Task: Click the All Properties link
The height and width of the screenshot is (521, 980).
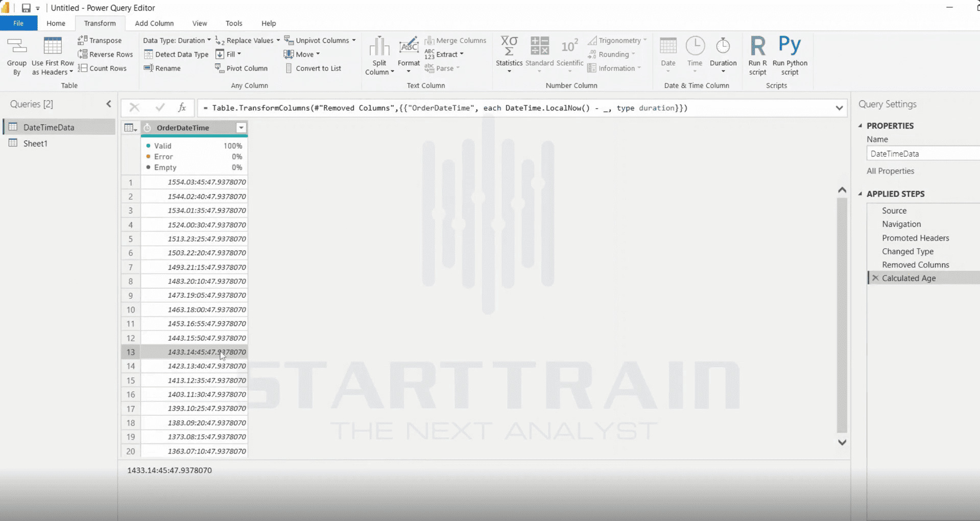Action: click(890, 171)
